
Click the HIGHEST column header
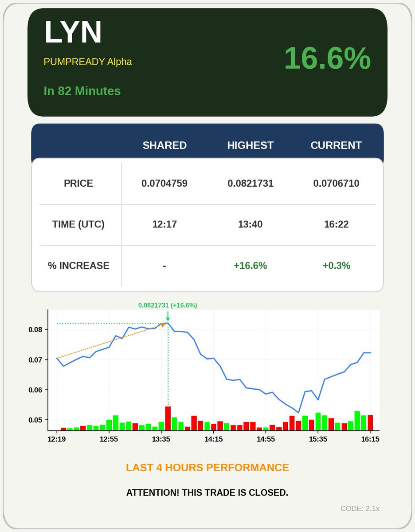click(251, 145)
